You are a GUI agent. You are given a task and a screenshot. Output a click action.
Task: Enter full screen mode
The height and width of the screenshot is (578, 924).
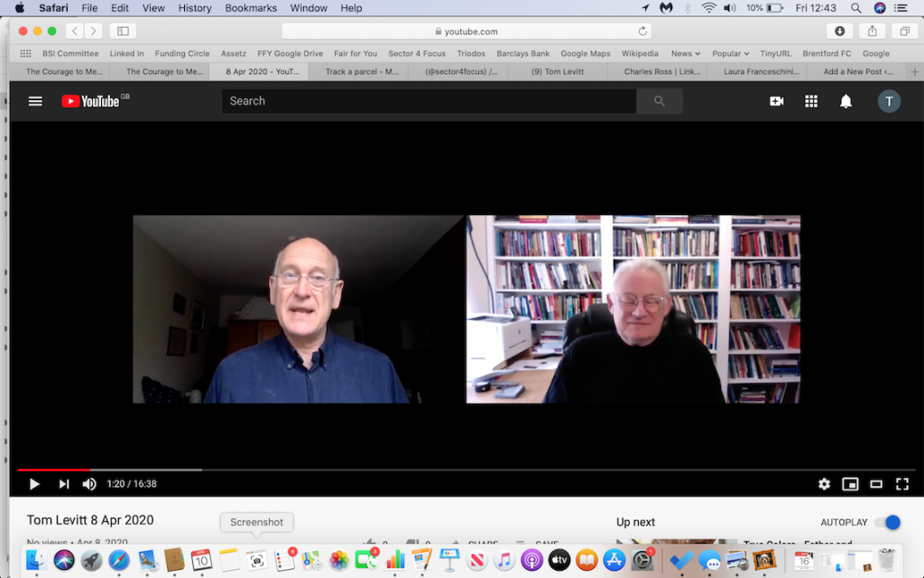[902, 484]
